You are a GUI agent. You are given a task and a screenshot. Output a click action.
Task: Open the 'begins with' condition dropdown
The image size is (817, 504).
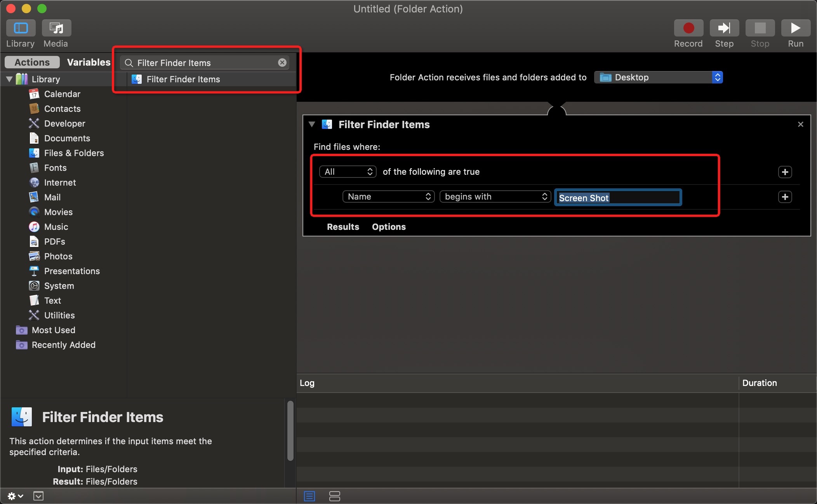pos(495,196)
